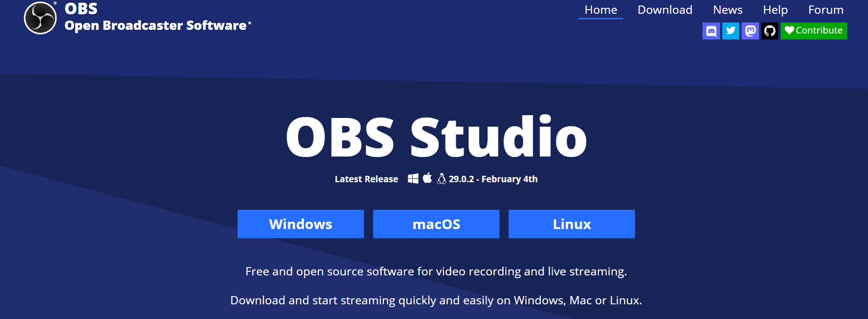Open the Discord icon link
This screenshot has width=868, height=319.
[x=711, y=31]
